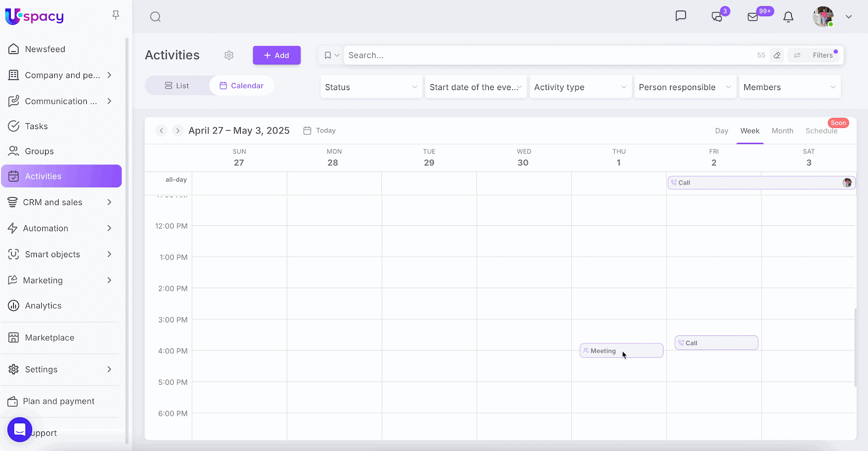Click the Add activity button

tap(277, 55)
